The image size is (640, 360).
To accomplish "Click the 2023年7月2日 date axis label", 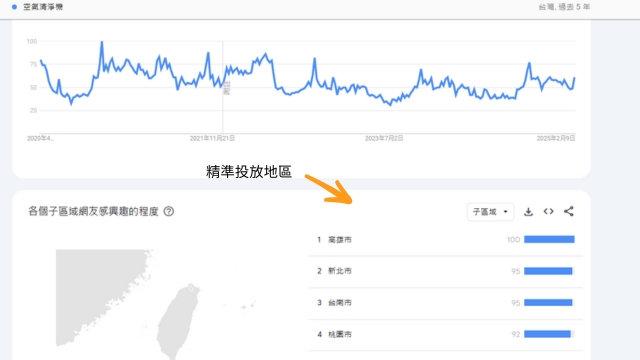I will click(384, 139).
